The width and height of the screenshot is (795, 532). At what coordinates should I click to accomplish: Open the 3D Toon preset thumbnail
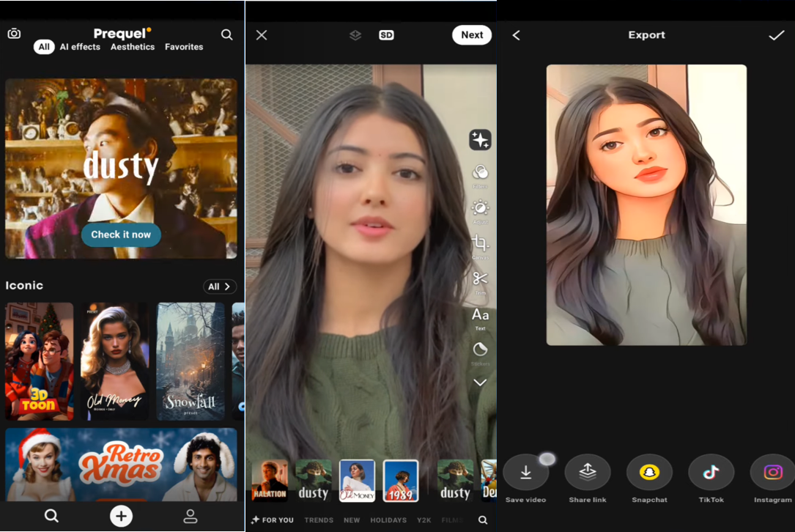pos(39,361)
